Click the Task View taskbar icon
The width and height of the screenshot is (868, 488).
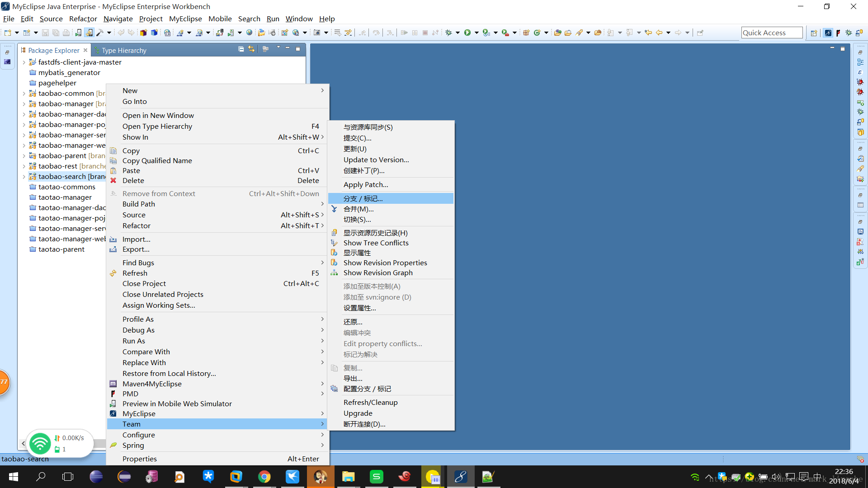(68, 477)
